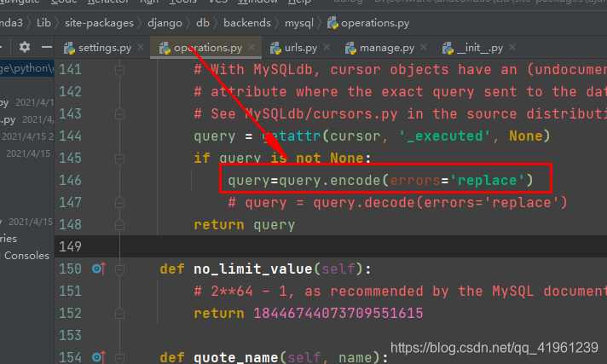Toggle the fold marker at line 143
This screenshot has height=364, width=607.
tap(119, 114)
